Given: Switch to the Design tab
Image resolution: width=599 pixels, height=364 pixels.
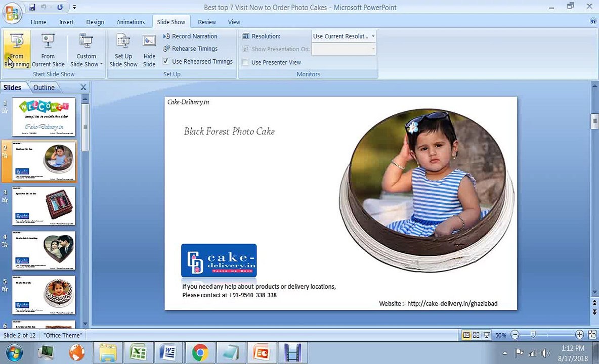Looking at the screenshot, I should (95, 22).
